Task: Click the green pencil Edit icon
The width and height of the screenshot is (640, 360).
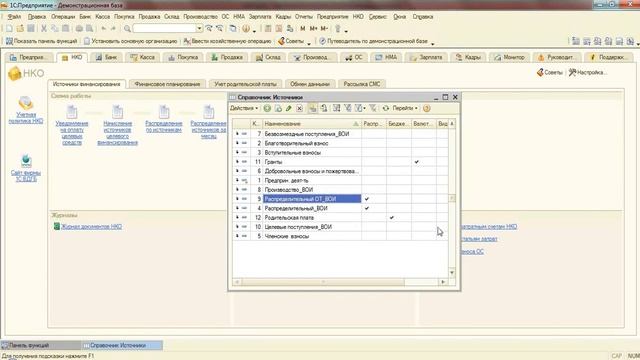Action: point(289,108)
